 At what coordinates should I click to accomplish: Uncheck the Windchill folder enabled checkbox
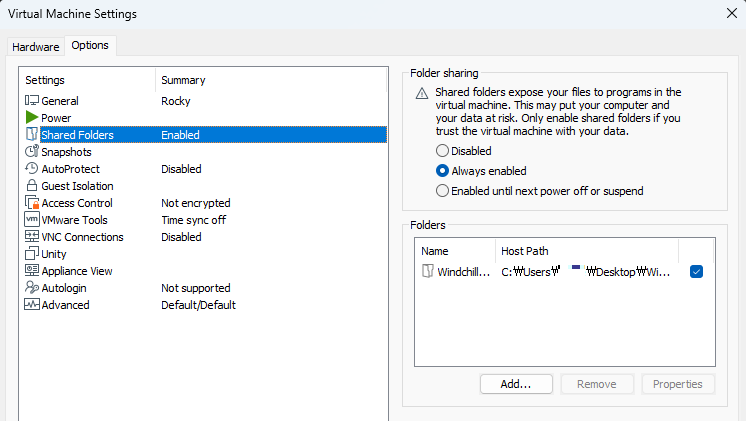(x=696, y=272)
